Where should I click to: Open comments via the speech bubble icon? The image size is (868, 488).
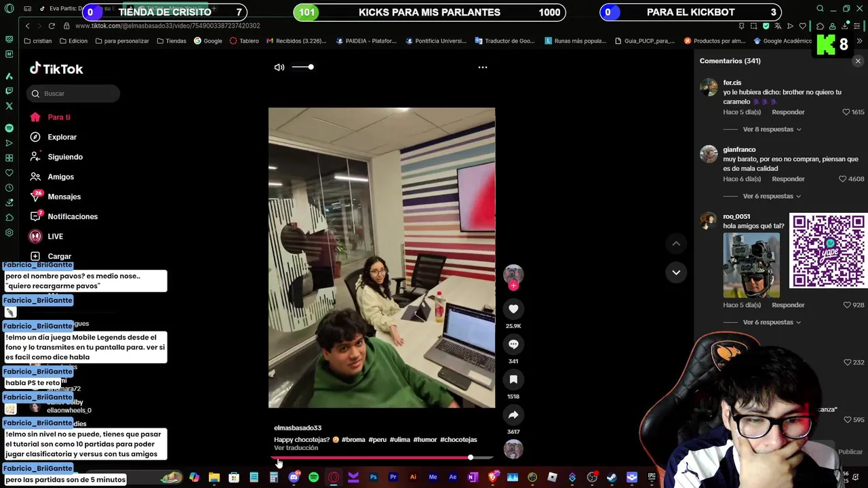[513, 344]
